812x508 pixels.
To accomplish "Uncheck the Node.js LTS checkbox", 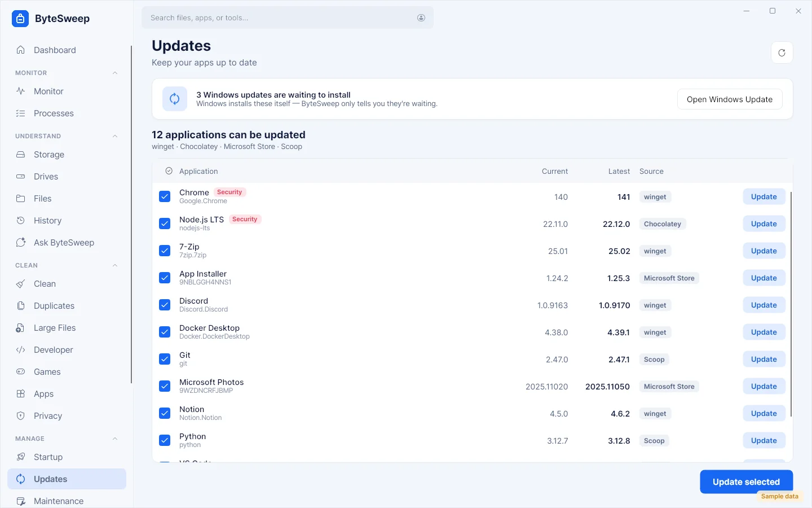I will [165, 224].
